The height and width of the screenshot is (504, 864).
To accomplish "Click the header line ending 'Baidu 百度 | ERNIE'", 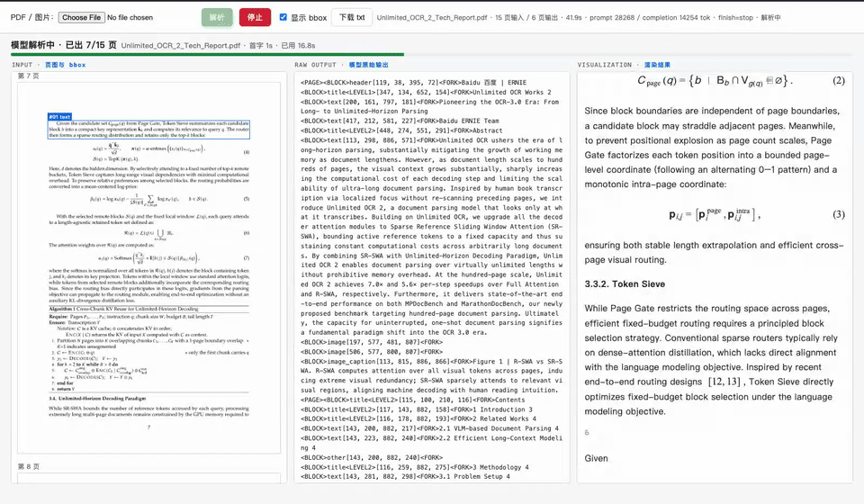I will (x=413, y=83).
